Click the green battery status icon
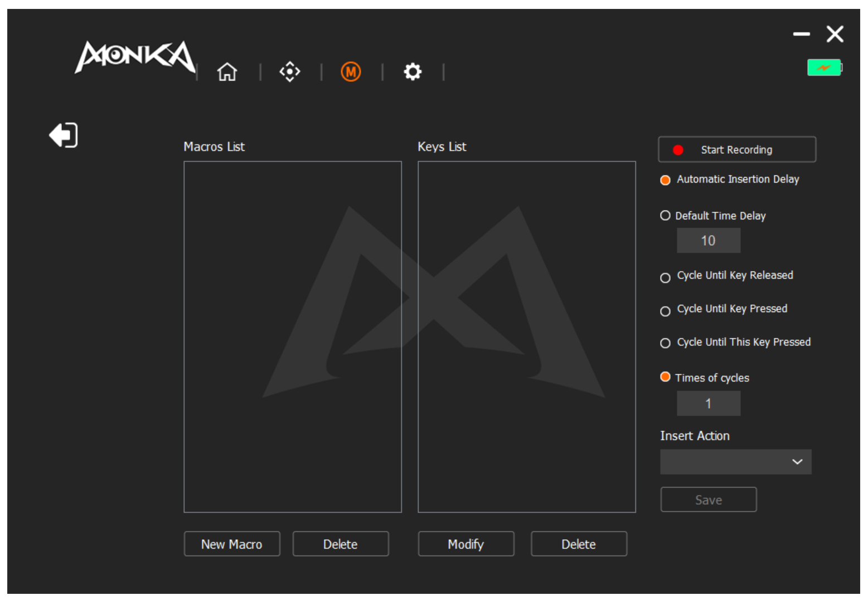The image size is (868, 605). click(x=824, y=68)
